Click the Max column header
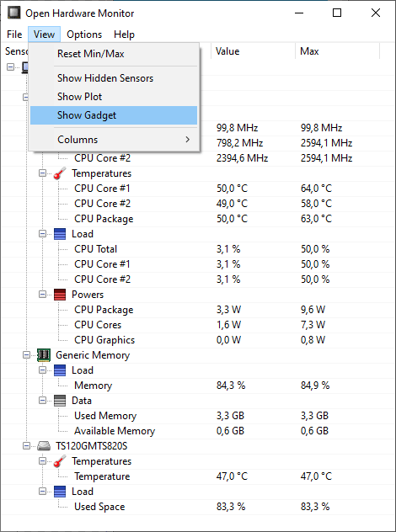The height and width of the screenshot is (532, 396). 337,51
